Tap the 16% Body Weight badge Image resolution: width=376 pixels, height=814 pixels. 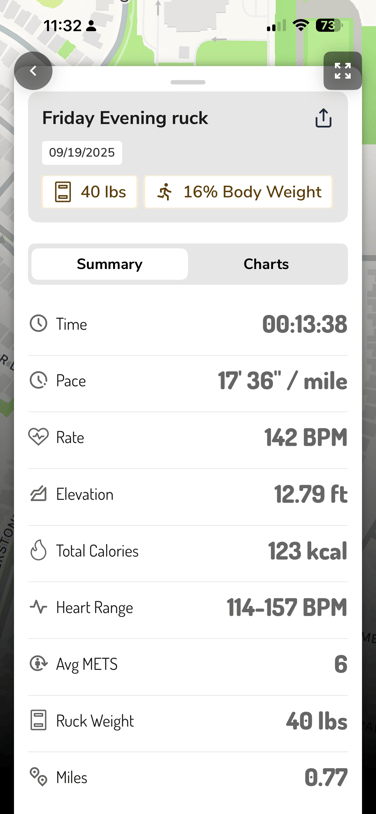(238, 192)
